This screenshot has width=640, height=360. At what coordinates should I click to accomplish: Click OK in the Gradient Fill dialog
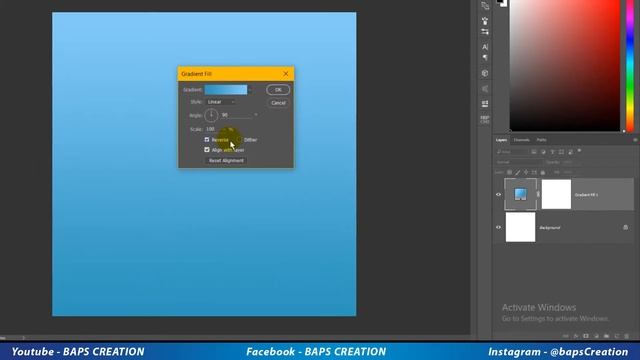click(x=278, y=90)
